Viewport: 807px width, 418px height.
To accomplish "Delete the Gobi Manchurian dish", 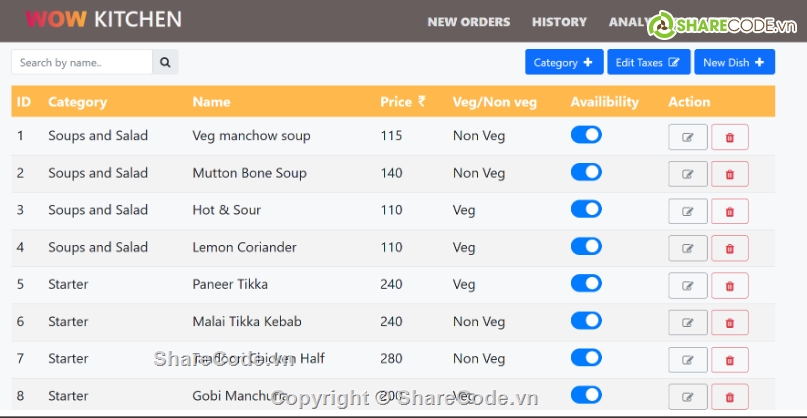I will click(729, 396).
